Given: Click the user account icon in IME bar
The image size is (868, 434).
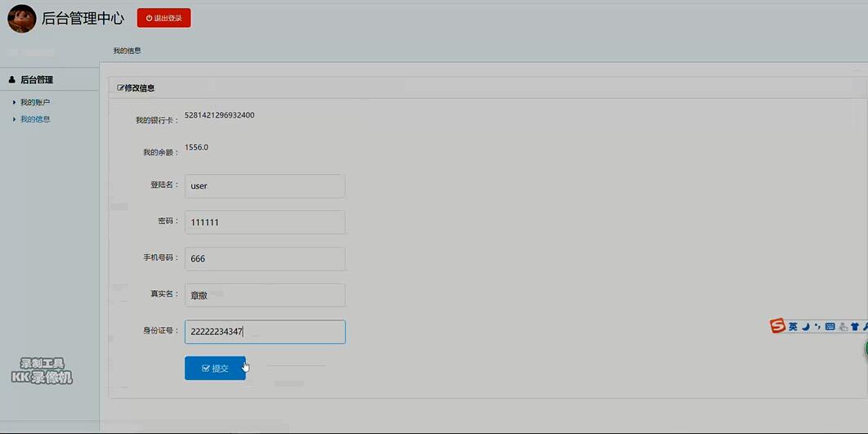Looking at the screenshot, I should pos(843,327).
